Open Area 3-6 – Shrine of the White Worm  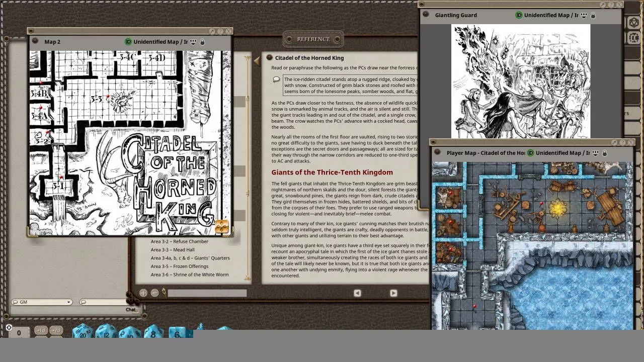coord(190,275)
